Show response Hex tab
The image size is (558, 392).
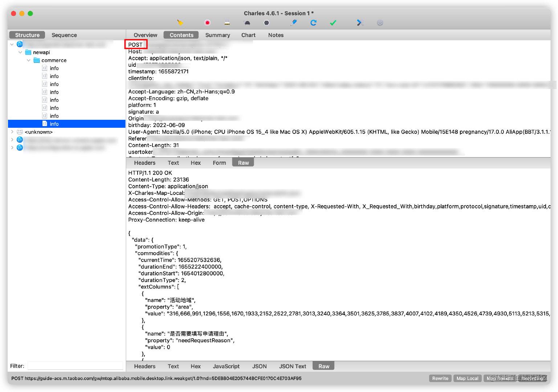click(196, 367)
